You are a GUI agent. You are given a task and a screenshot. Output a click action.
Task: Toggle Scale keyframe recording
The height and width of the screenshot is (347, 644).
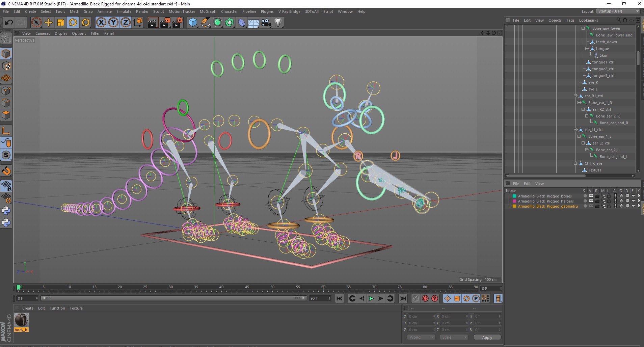pos(457,298)
